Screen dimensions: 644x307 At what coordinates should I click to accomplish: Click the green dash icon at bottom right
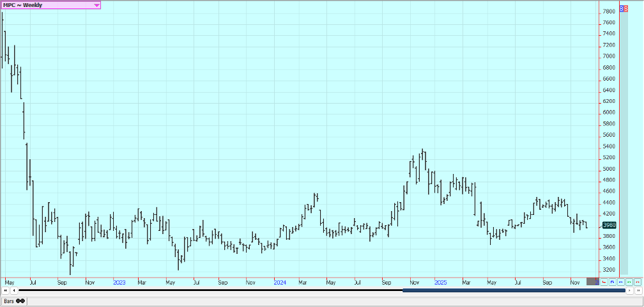pyautogui.click(x=629, y=281)
